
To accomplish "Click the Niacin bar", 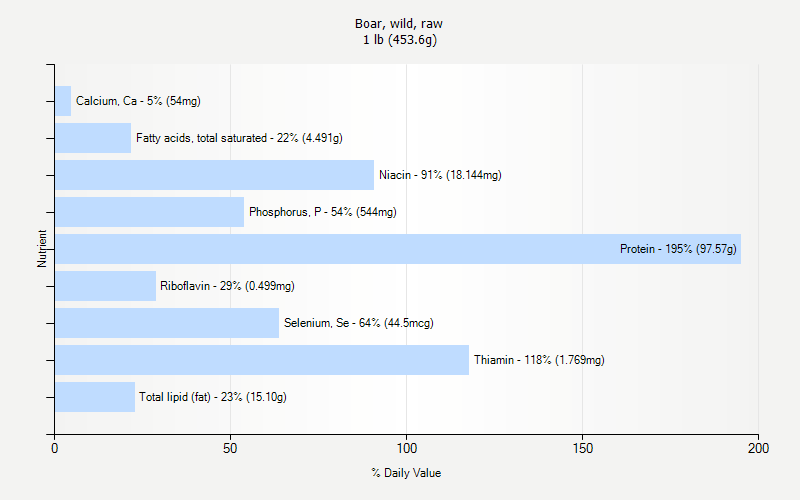I will [214, 175].
